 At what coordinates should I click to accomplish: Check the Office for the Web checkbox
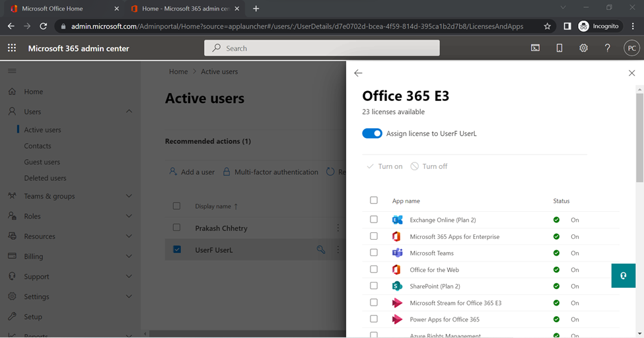pyautogui.click(x=374, y=269)
